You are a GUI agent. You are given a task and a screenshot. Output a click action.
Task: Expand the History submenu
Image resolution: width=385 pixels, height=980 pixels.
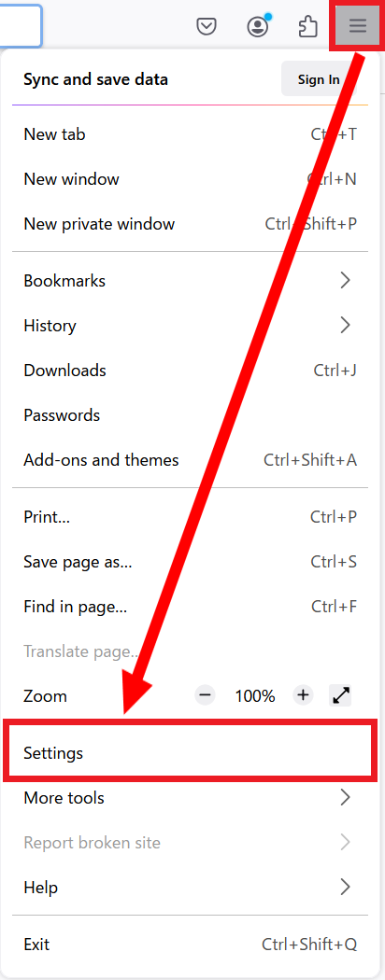click(x=190, y=326)
